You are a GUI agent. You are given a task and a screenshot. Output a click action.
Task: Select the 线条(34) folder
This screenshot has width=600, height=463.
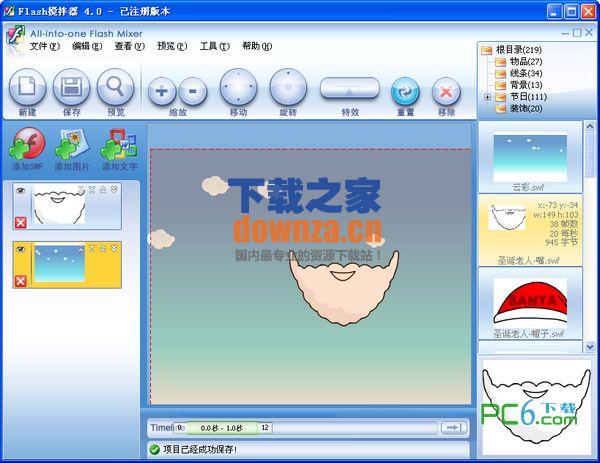click(x=526, y=73)
